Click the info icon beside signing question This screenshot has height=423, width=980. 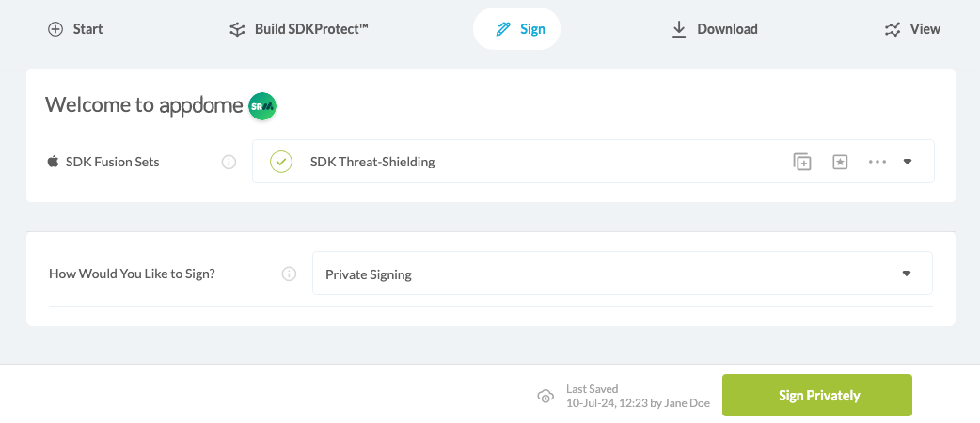(x=289, y=274)
